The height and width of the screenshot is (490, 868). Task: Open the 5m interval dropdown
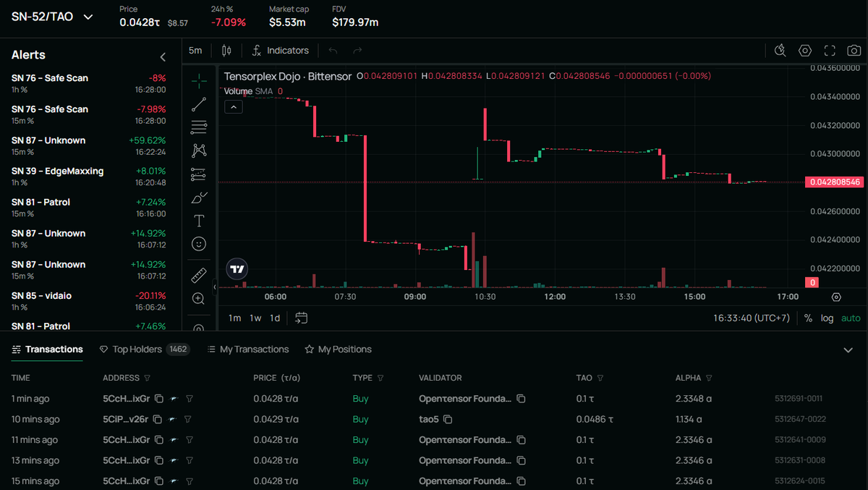coord(195,51)
